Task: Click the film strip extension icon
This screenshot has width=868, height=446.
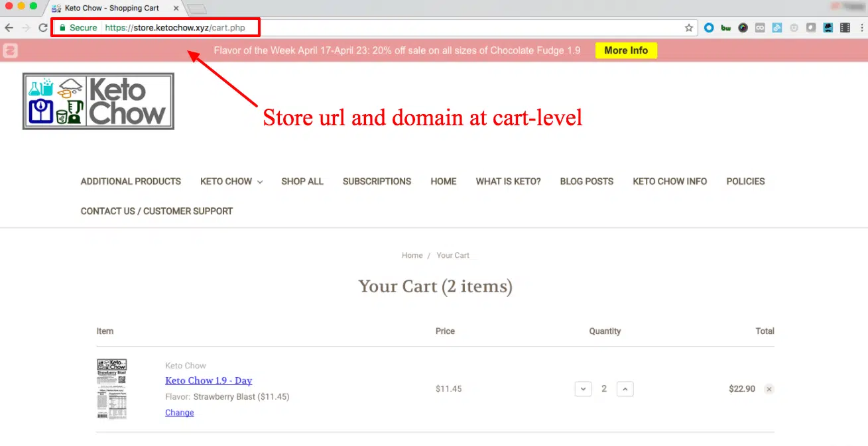Action: (x=845, y=28)
